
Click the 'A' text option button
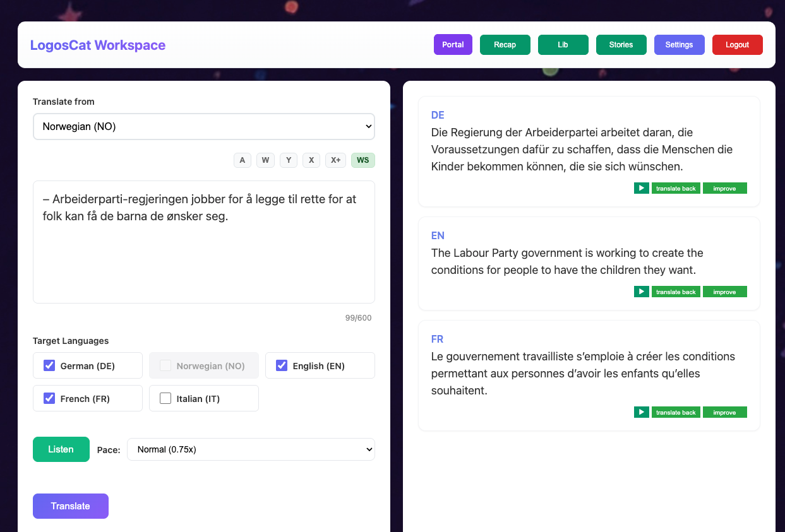(x=242, y=160)
